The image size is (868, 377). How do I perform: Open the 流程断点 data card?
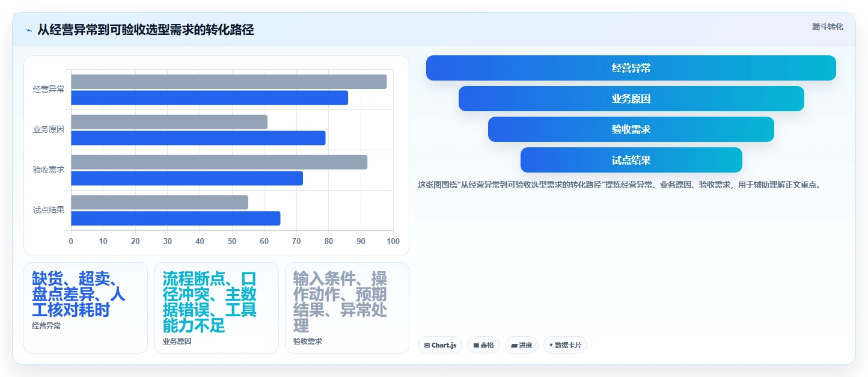pos(216,308)
